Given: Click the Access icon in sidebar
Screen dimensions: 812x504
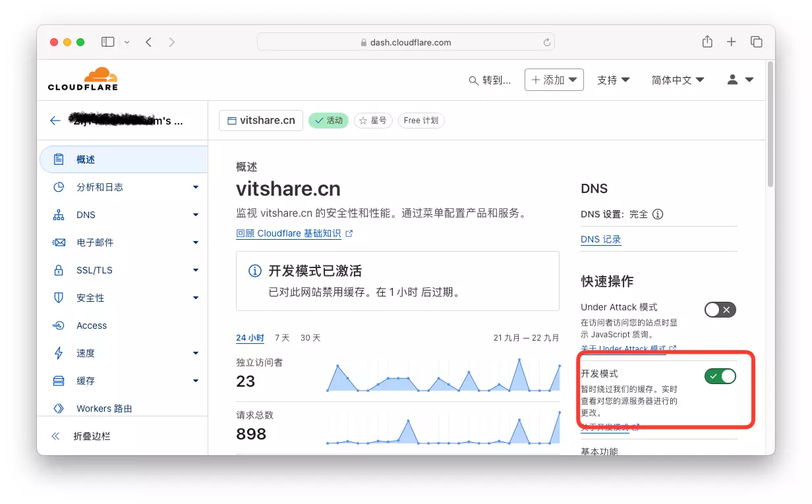Looking at the screenshot, I should [59, 325].
